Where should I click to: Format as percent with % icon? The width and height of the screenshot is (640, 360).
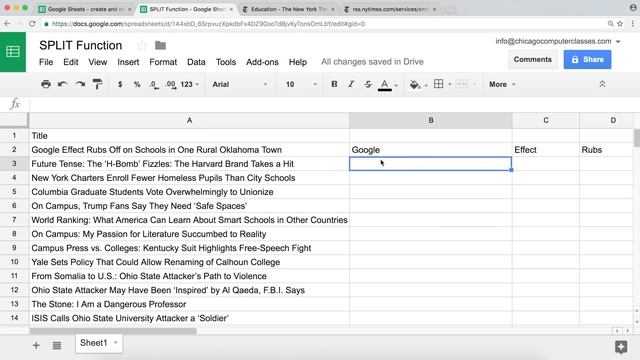click(x=137, y=84)
